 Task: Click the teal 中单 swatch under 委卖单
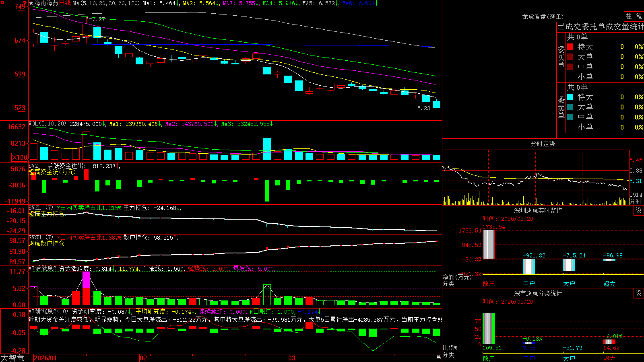coord(570,117)
